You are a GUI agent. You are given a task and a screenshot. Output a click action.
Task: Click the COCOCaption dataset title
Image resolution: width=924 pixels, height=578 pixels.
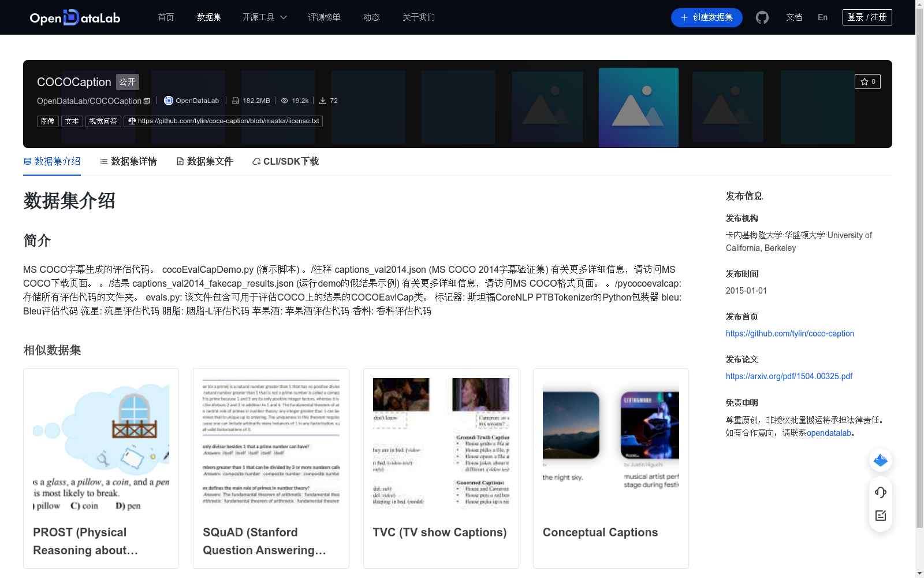[74, 82]
